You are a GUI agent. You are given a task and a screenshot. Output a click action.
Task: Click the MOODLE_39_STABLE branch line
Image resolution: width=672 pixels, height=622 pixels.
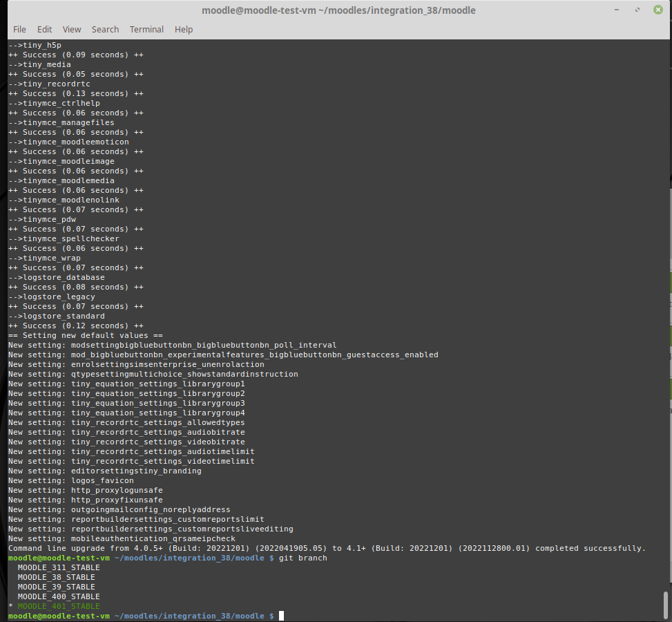tap(56, 587)
